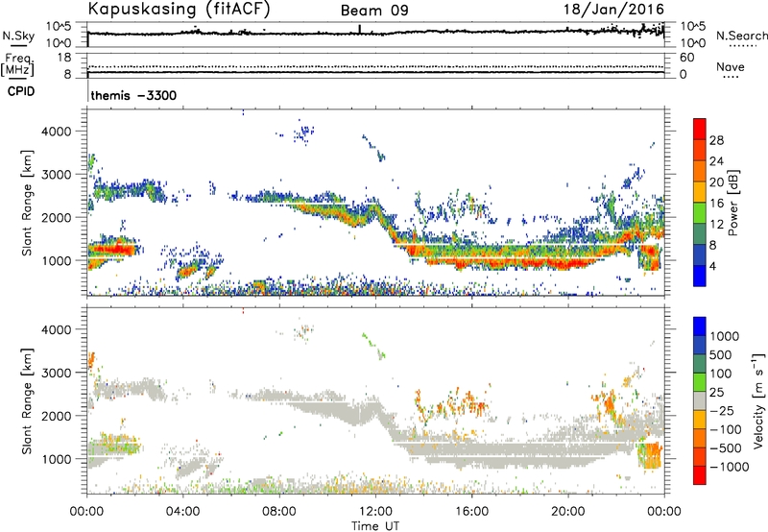Viewport: 768px width, 532px height.
Task: Click "2000" tick on the Power panel axis
Action: point(56,217)
